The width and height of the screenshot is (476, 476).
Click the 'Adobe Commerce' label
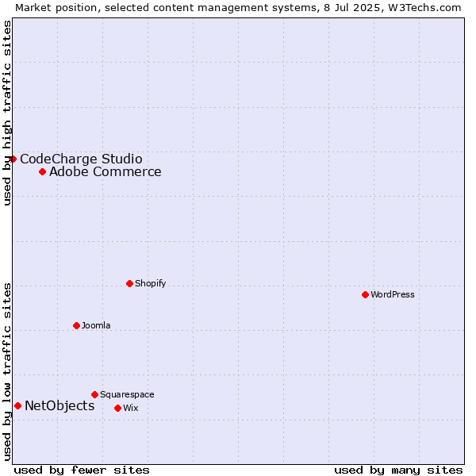[106, 172]
